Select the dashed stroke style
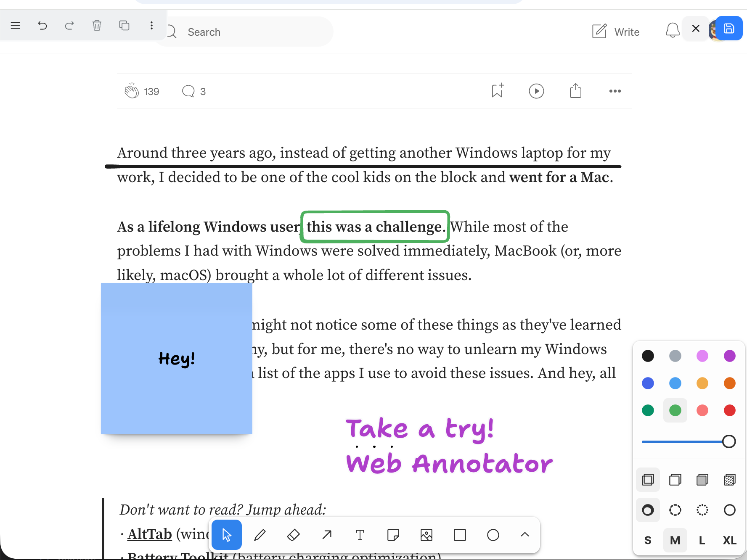The height and width of the screenshot is (560, 747). coord(675,510)
